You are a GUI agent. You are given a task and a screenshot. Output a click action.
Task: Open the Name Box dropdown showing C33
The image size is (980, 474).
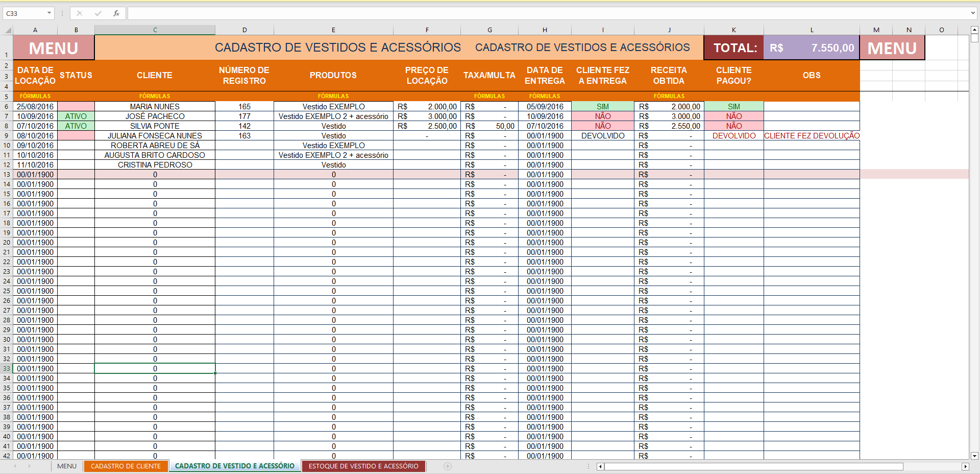tap(50, 13)
